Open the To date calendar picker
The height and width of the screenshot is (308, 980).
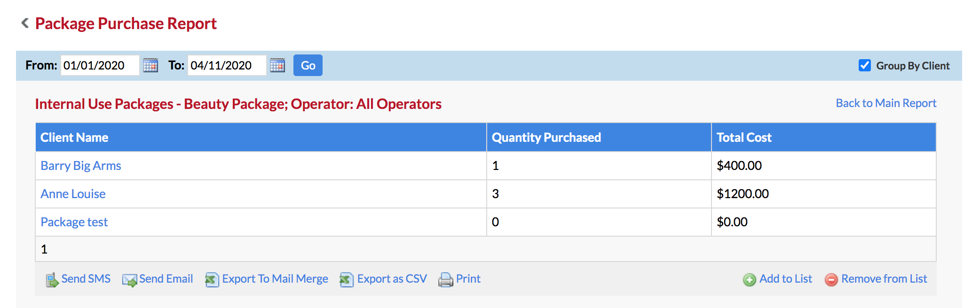click(x=277, y=65)
